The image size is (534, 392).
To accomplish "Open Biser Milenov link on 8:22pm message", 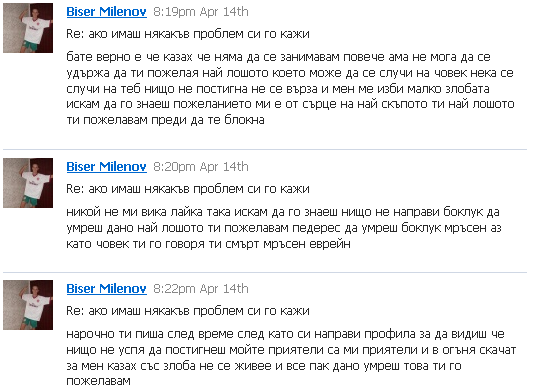I will (x=107, y=289).
